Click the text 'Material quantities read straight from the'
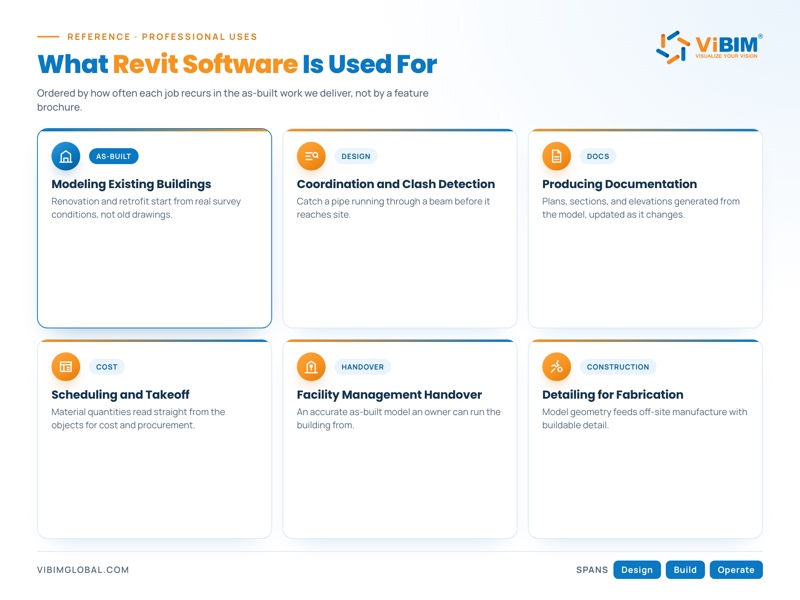This screenshot has width=800, height=600. pos(138,412)
